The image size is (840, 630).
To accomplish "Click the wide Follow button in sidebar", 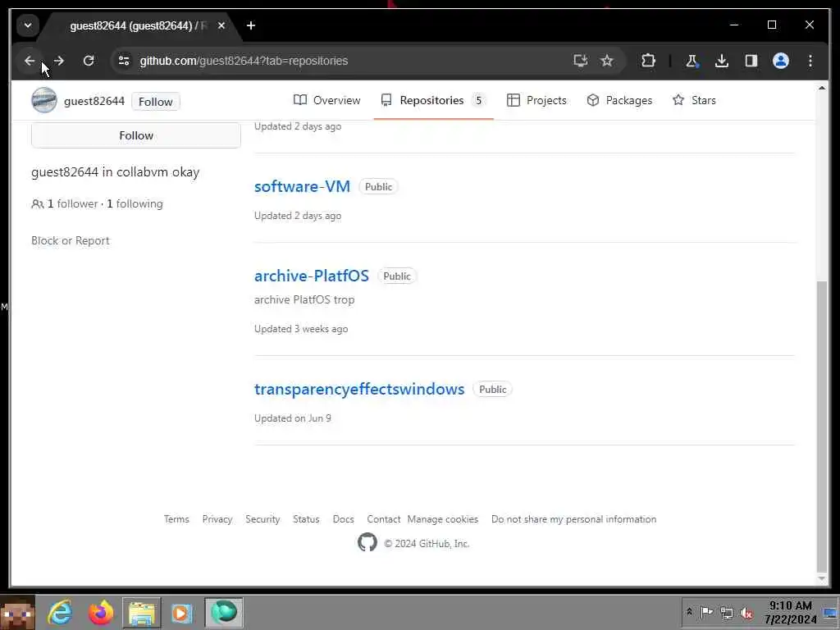I will click(x=136, y=135).
